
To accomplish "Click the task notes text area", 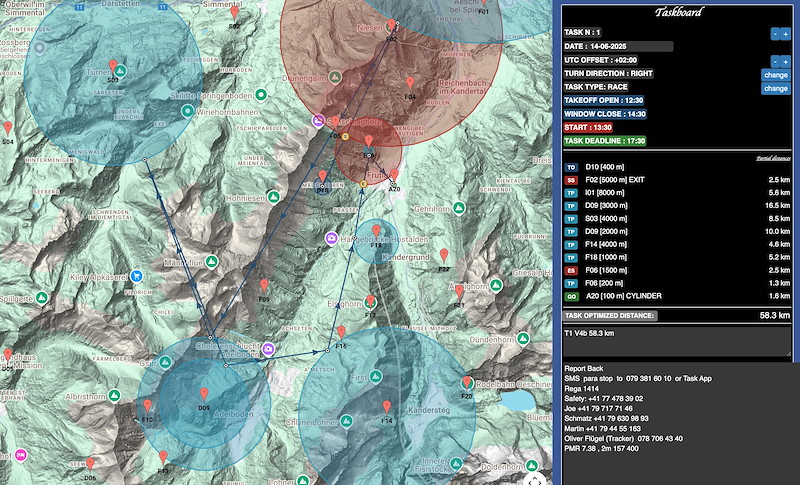I will coord(678,342).
